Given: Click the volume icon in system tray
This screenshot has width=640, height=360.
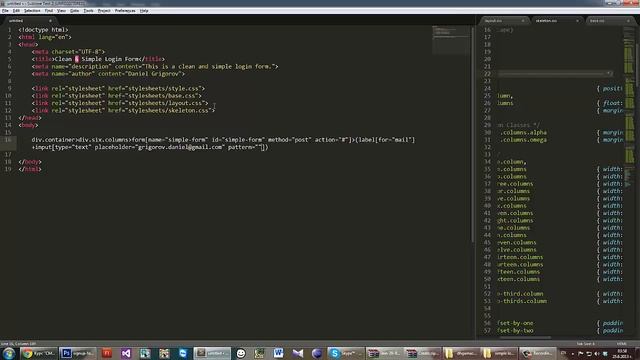Looking at the screenshot, I should pos(597,353).
